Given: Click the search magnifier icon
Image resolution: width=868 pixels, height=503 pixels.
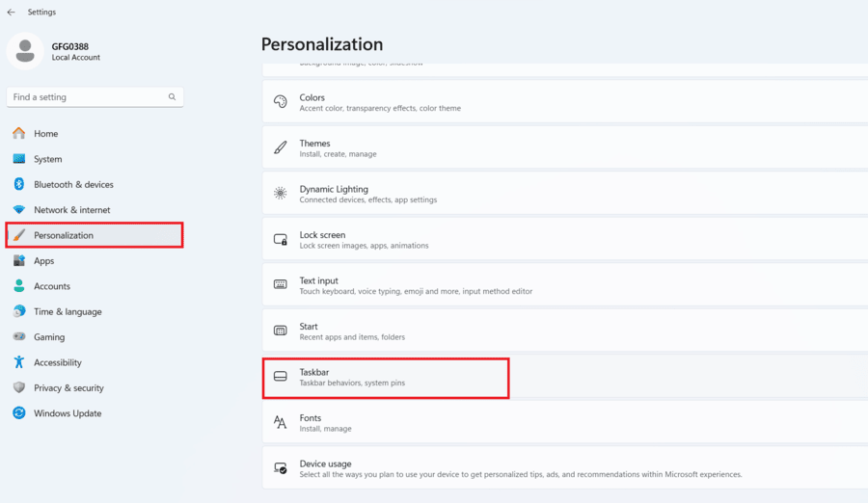Looking at the screenshot, I should coord(172,97).
